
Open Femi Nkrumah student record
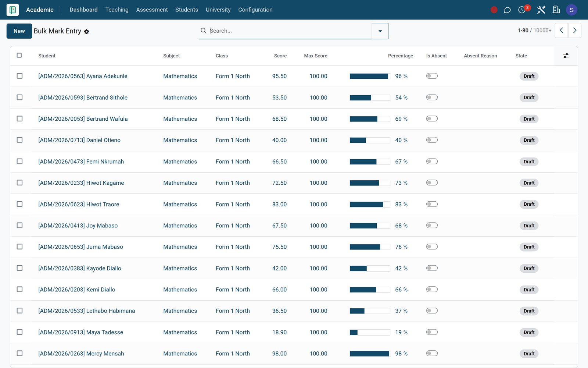81,162
